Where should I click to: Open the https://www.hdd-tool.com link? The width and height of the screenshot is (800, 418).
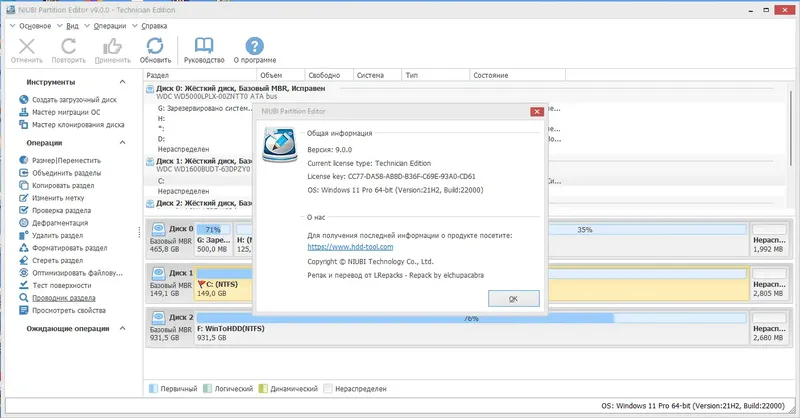(x=350, y=247)
